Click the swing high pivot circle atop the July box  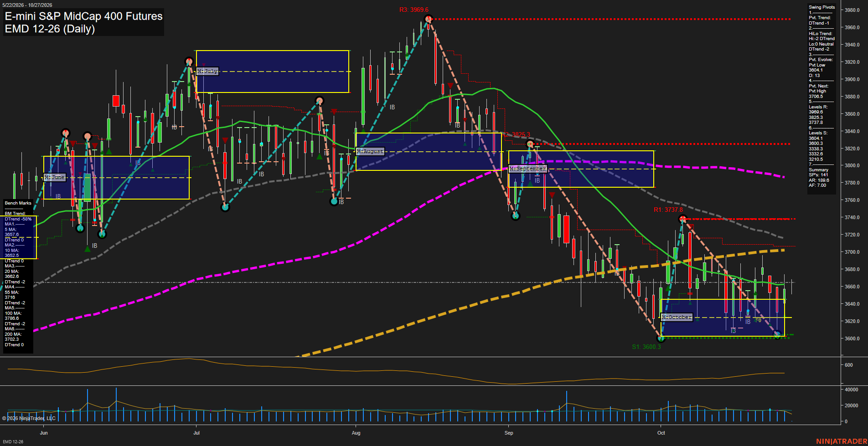point(189,61)
